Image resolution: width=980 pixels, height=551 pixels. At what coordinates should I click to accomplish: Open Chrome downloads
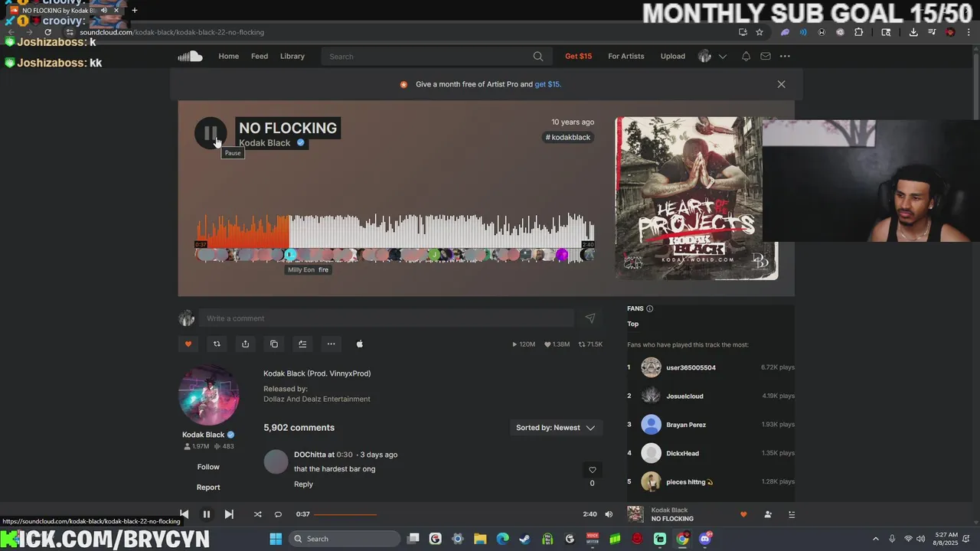pos(913,32)
